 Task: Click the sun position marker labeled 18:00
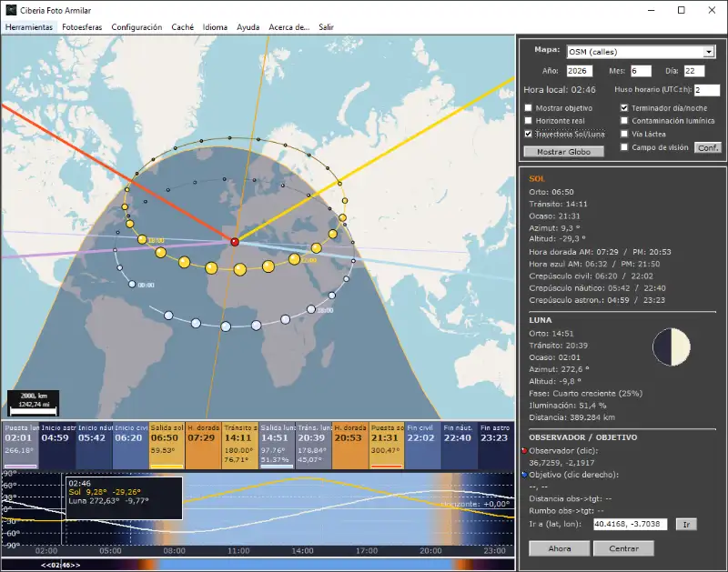click(x=142, y=239)
